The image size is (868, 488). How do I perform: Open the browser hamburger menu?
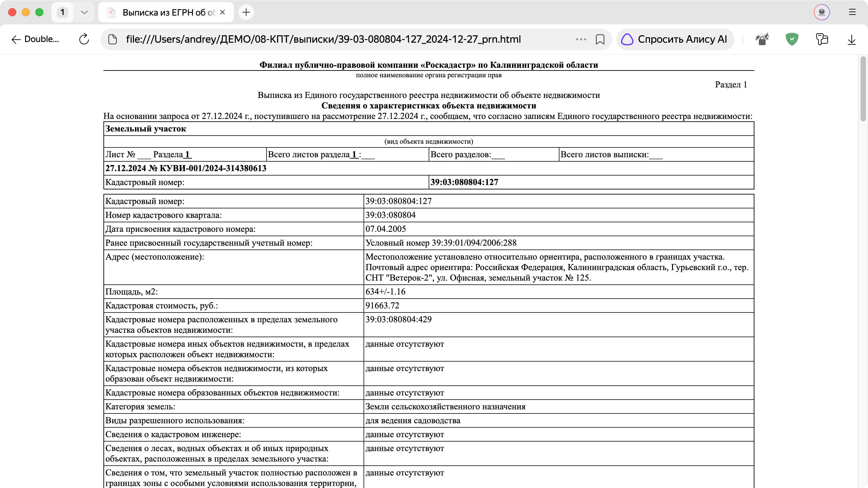(852, 12)
